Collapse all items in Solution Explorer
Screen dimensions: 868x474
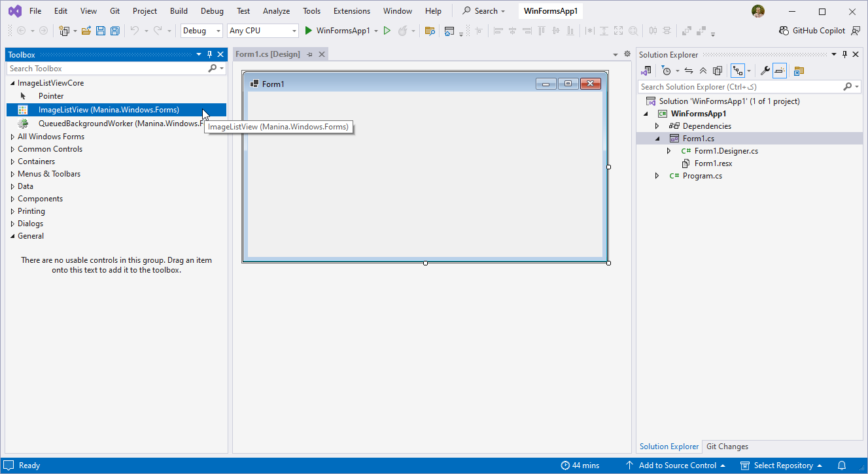[703, 71]
